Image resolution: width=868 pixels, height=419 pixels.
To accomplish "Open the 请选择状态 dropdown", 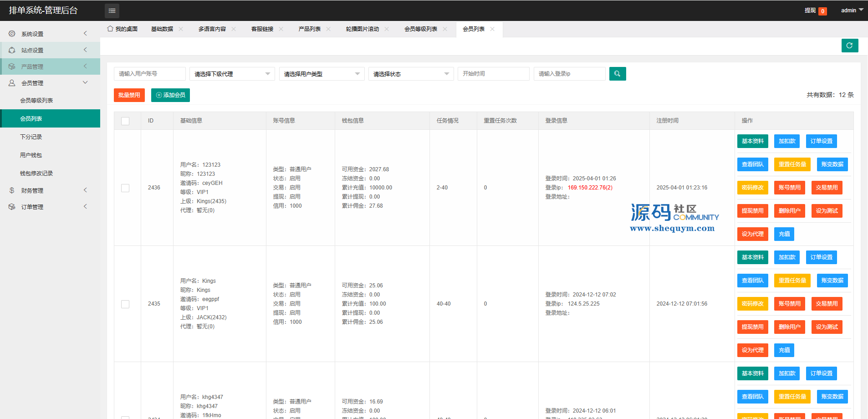I will point(411,74).
